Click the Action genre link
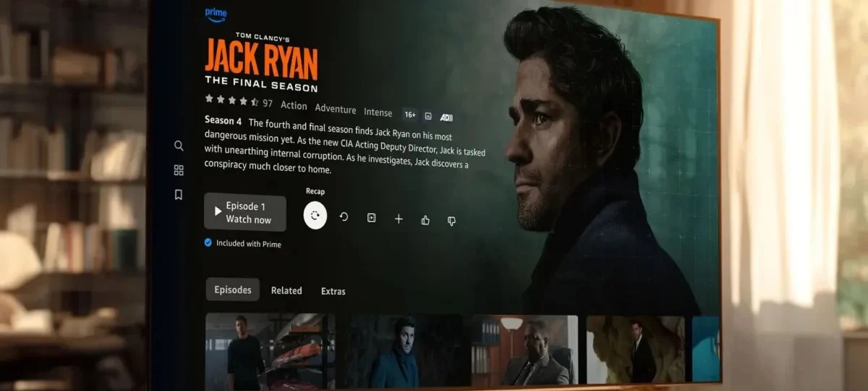The width and height of the screenshot is (868, 391). point(294,106)
